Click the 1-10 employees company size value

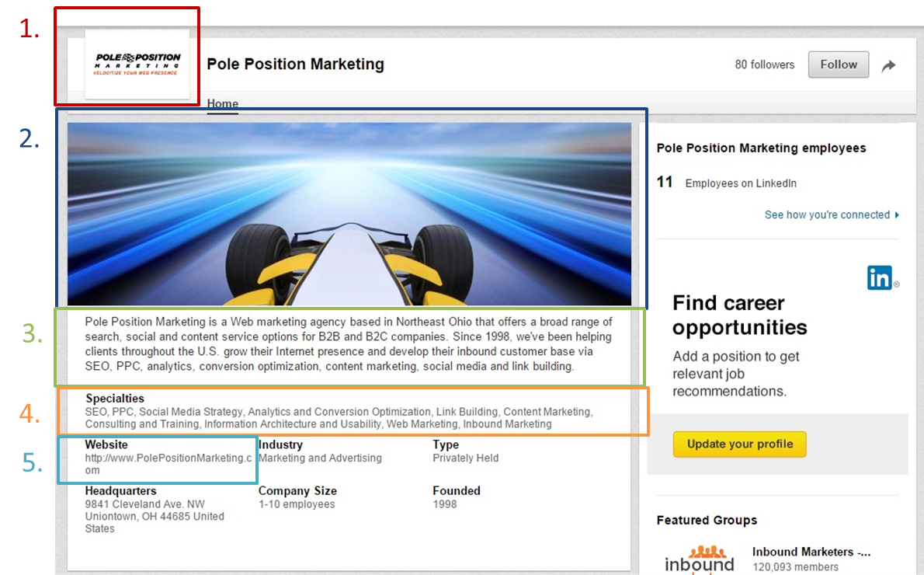point(297,504)
